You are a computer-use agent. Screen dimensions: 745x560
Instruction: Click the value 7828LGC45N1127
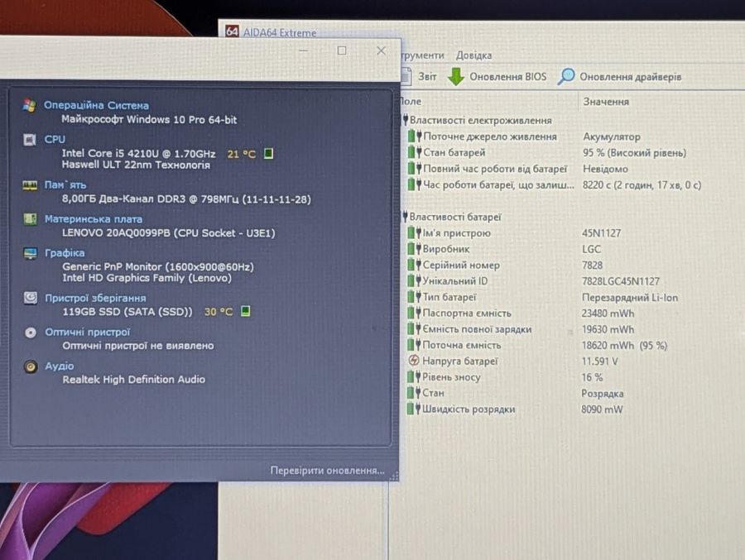coord(621,281)
